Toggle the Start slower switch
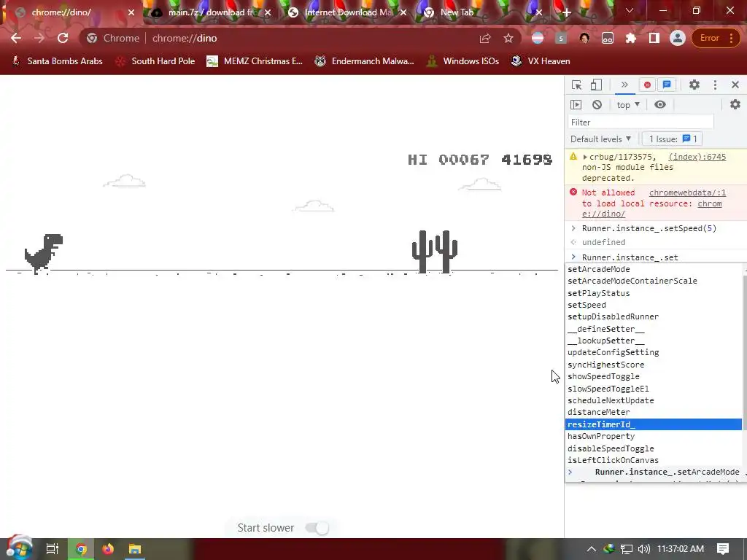 click(317, 528)
